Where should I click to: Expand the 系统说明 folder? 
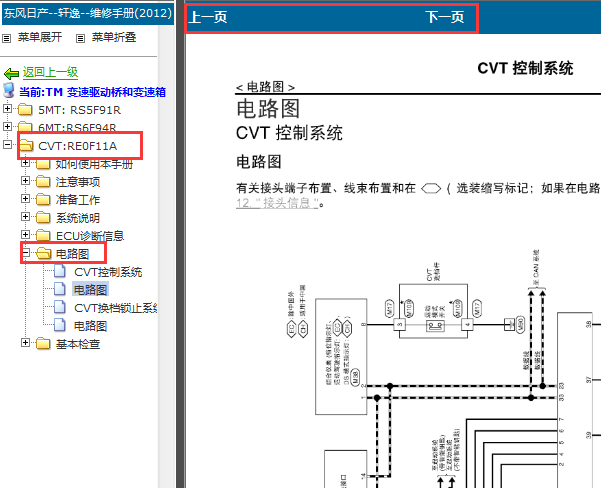point(25,216)
